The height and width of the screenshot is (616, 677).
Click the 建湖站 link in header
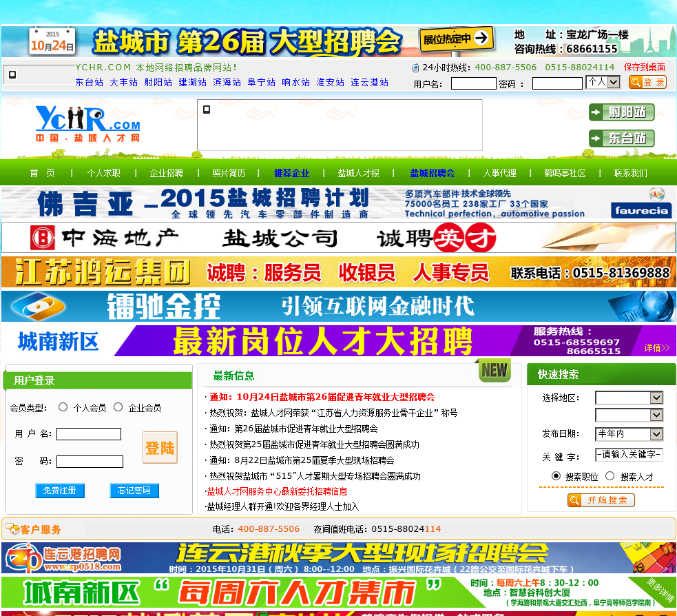pyautogui.click(x=193, y=82)
